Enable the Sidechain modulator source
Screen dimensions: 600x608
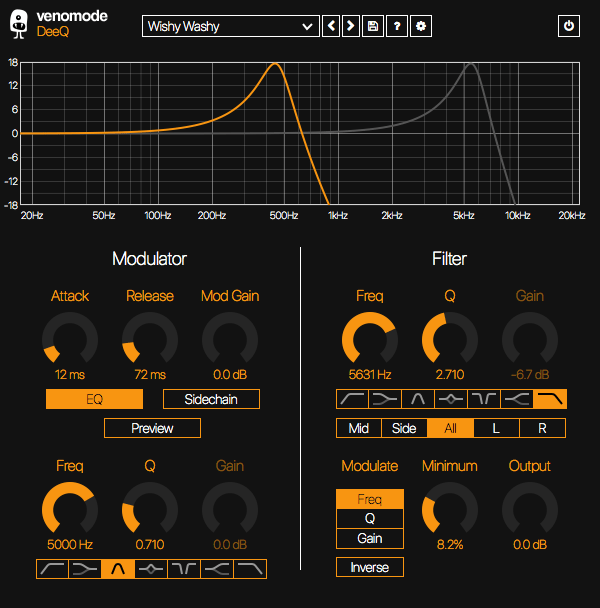pyautogui.click(x=211, y=399)
